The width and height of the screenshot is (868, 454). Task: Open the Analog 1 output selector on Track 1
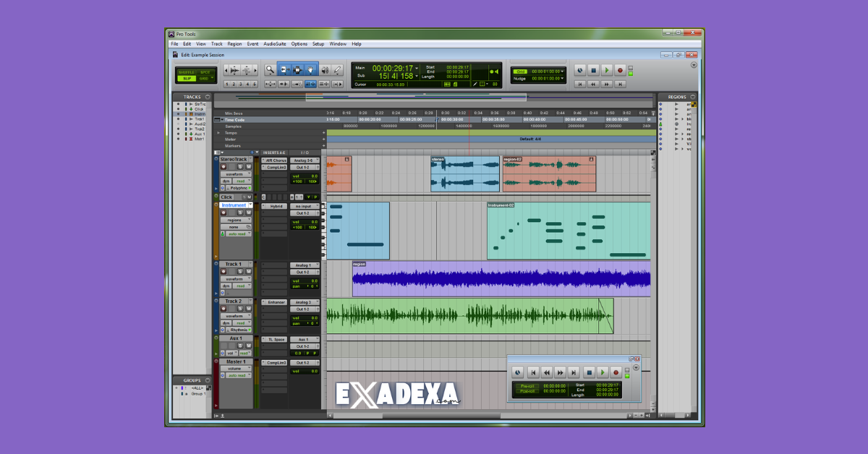[x=305, y=264]
